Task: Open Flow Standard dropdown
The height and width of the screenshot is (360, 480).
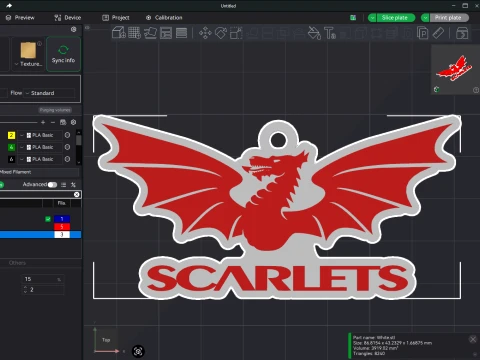Action: point(50,93)
